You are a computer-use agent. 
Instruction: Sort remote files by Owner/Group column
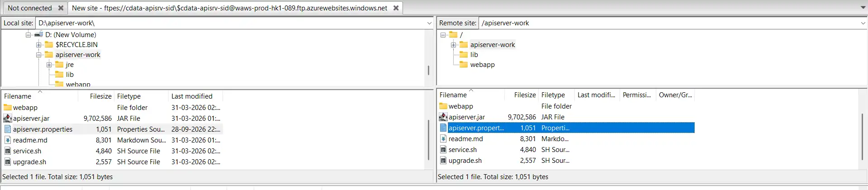[675, 95]
